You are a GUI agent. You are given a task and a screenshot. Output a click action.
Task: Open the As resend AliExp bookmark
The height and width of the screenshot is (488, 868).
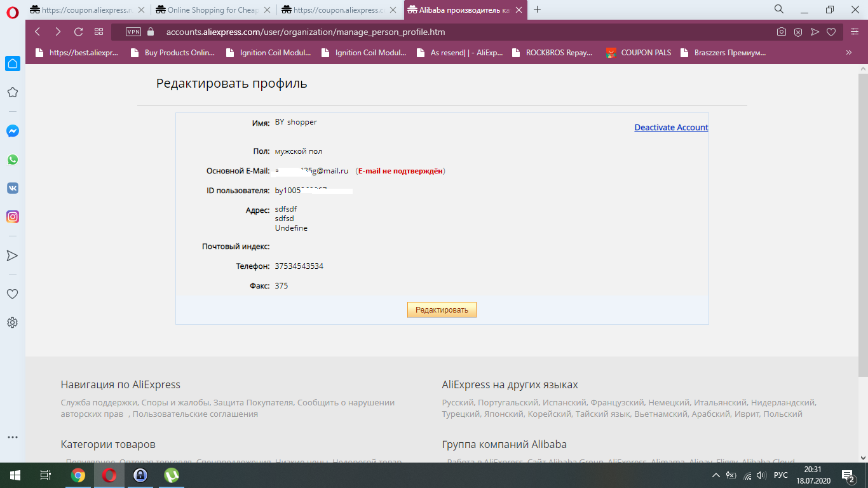(459, 53)
